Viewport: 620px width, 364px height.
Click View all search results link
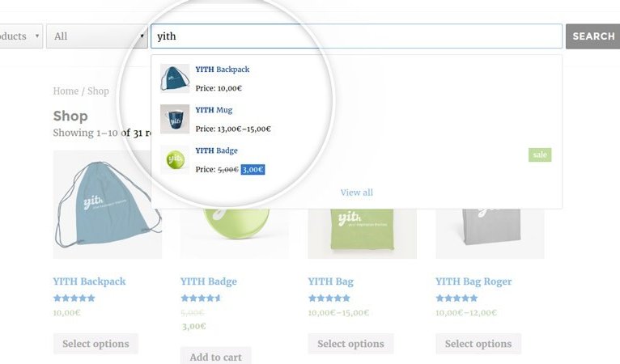pos(357,193)
